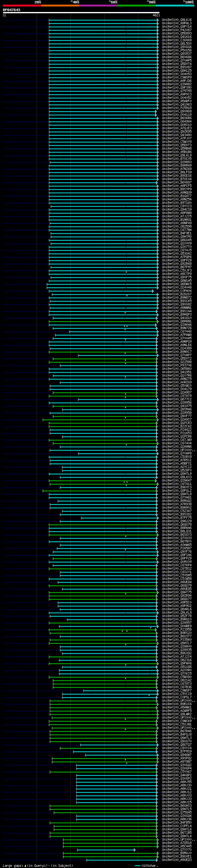Open hit UniRef100_P42067
The image size is (197, 868).
click(177, 30)
